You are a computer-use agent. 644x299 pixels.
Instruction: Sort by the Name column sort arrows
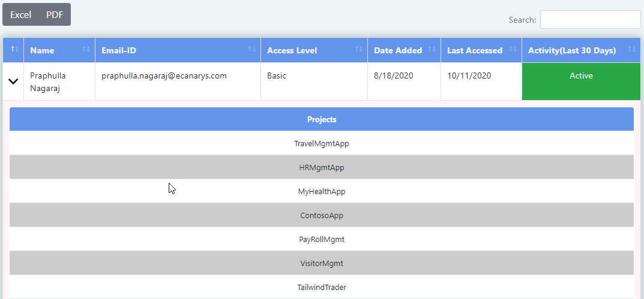pos(86,49)
